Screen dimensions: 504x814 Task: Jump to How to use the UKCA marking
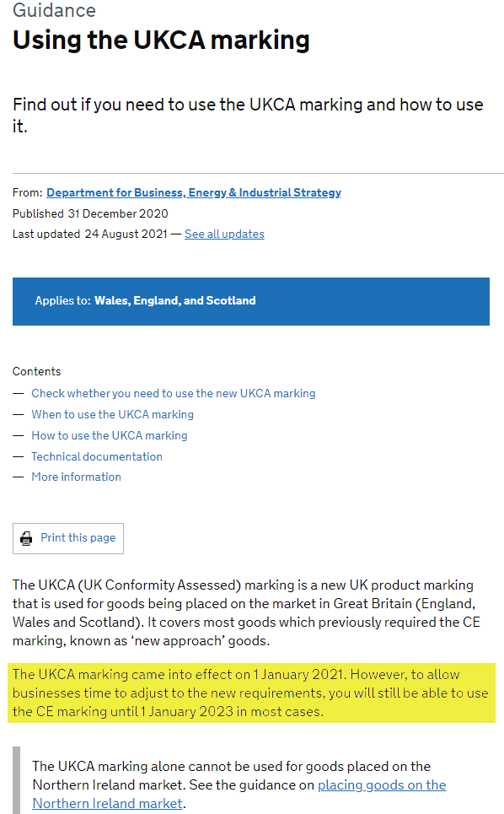(x=110, y=435)
